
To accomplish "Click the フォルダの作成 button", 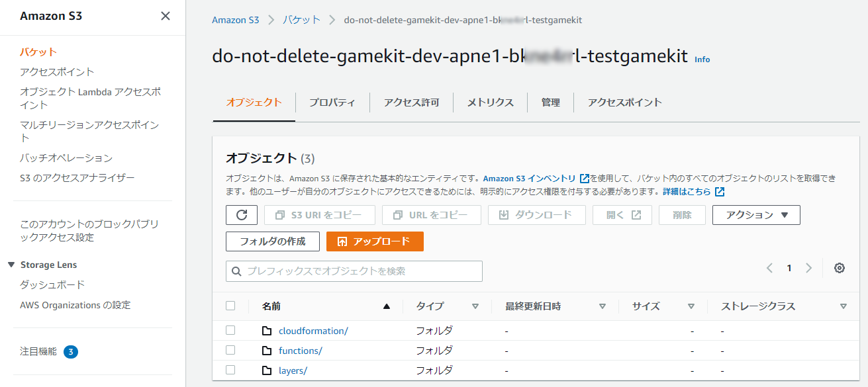I will coord(273,241).
